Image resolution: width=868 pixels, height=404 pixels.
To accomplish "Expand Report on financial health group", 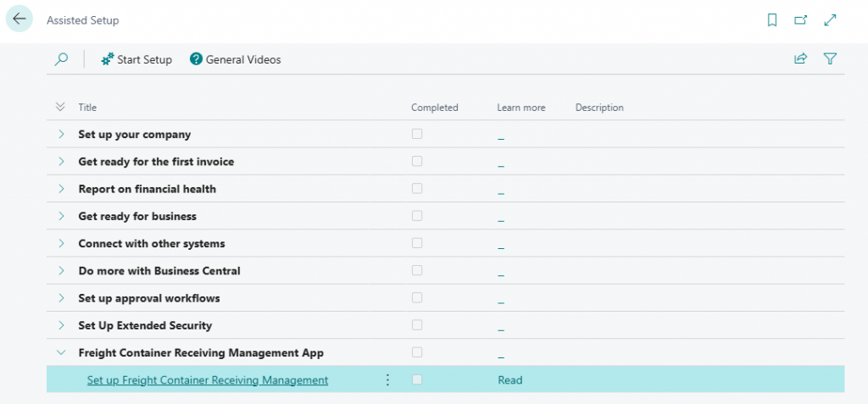I will [x=61, y=189].
